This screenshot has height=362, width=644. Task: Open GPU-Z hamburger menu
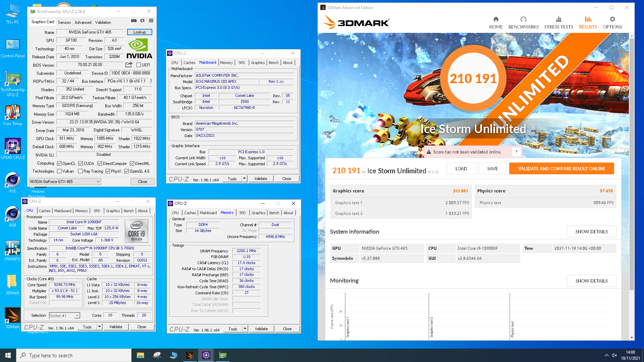(151, 20)
